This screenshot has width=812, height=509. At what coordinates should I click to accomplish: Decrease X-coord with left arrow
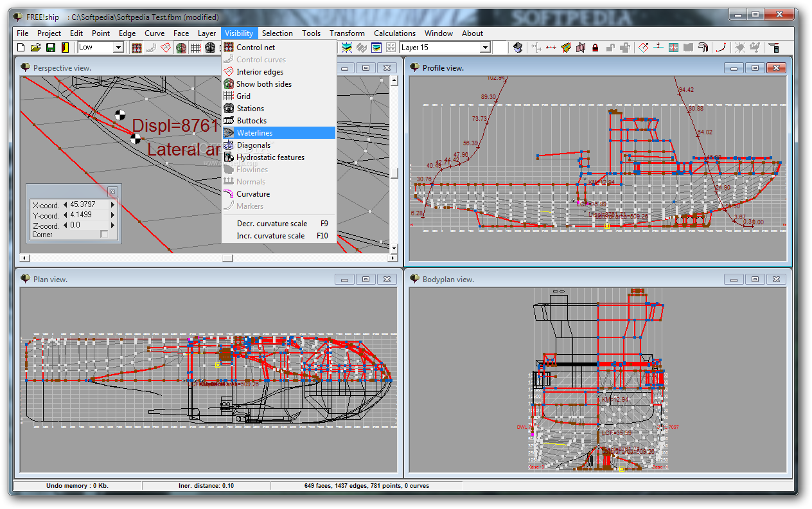[x=65, y=206]
